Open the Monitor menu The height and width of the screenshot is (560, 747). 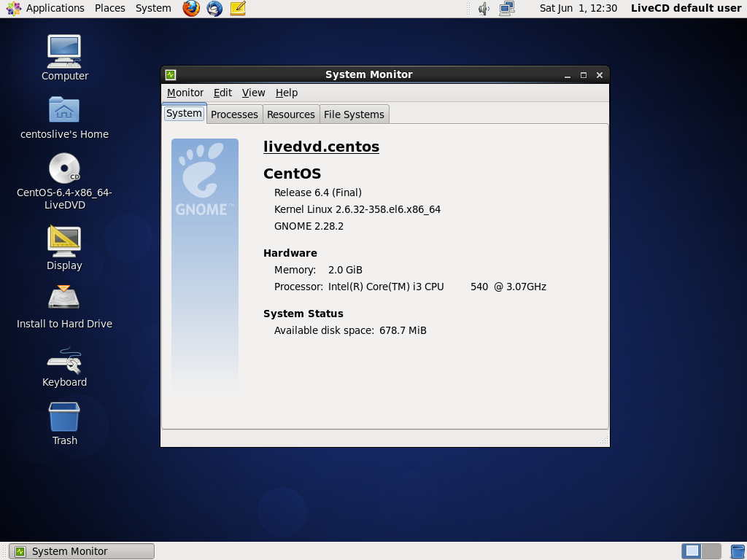click(185, 93)
